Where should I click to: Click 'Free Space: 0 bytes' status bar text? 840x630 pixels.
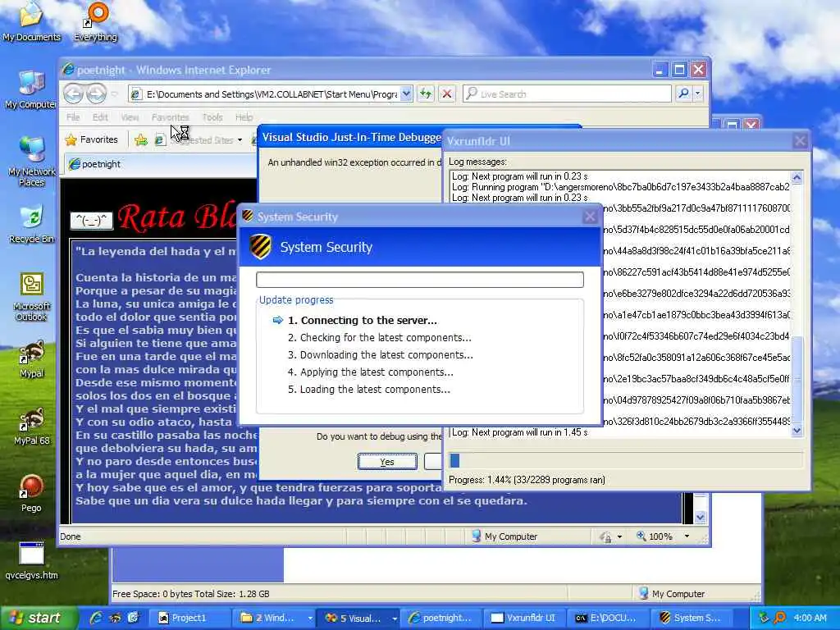coord(190,594)
